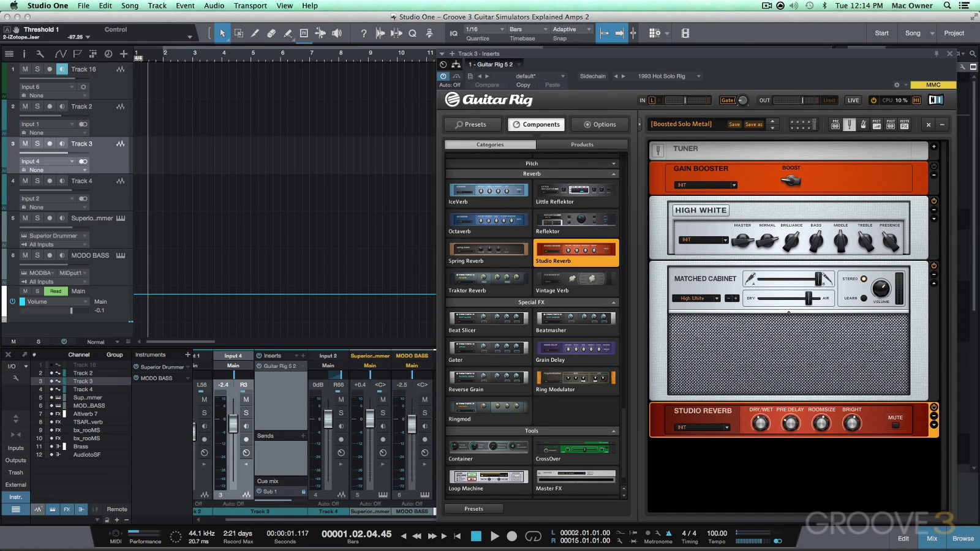Mute Track 3 in the track list
Viewport: 980px width, 551px height.
[x=25, y=144]
